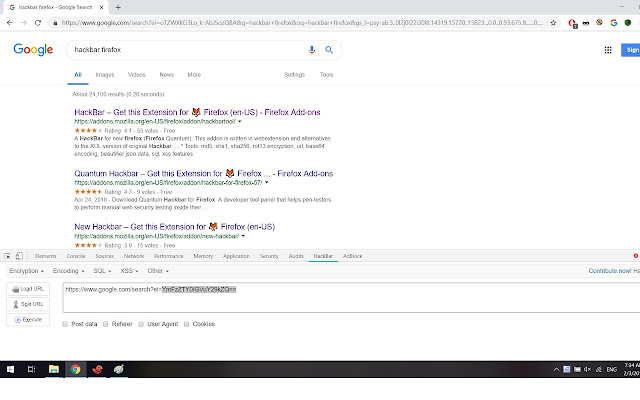Switch to the Network tab in DevTools
The width and height of the screenshot is (640, 400).
click(x=133, y=257)
